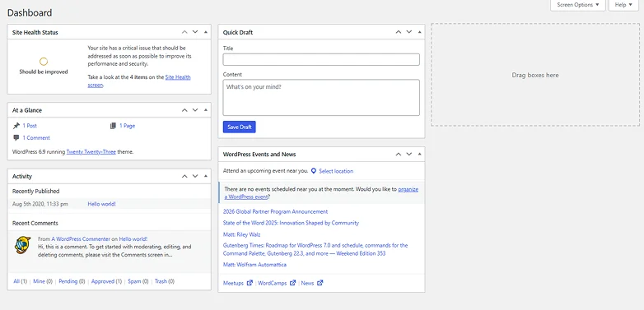Collapse the Activity panel
This screenshot has height=310, width=644.
(x=206, y=176)
